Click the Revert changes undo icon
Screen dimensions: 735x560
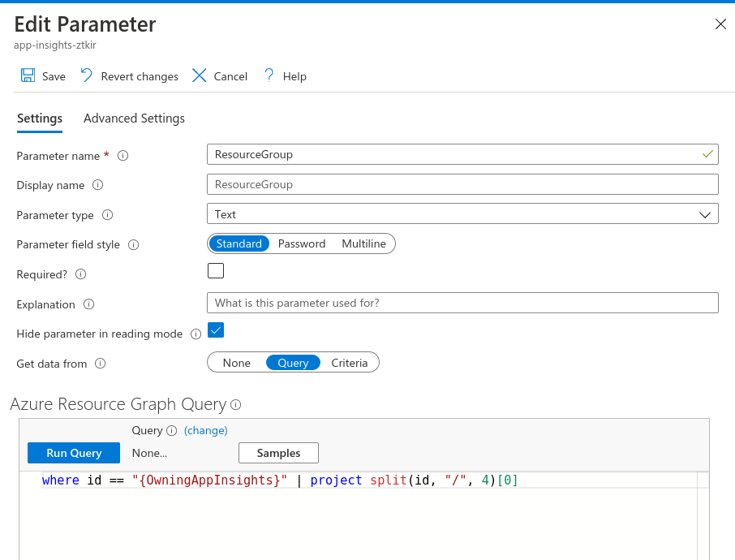[87, 75]
